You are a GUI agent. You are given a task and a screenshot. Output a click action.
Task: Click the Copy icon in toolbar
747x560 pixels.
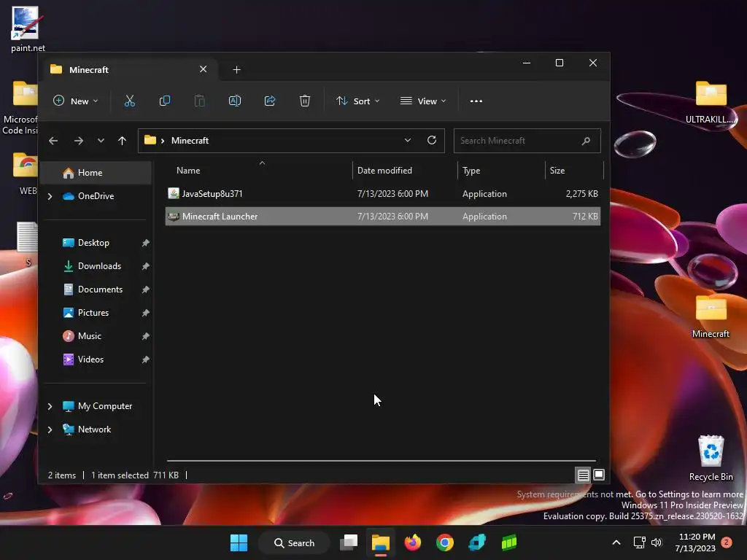tap(164, 101)
